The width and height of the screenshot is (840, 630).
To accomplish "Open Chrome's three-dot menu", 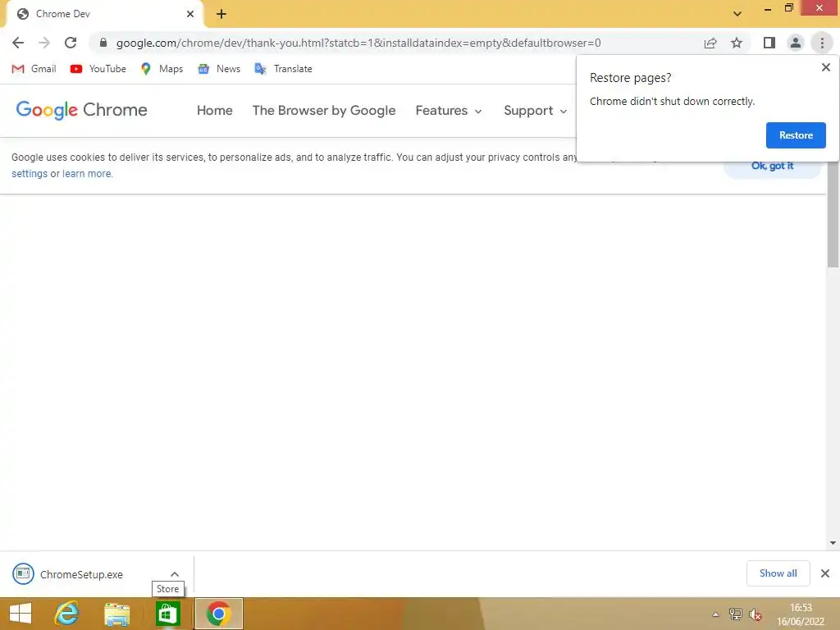I will 822,43.
